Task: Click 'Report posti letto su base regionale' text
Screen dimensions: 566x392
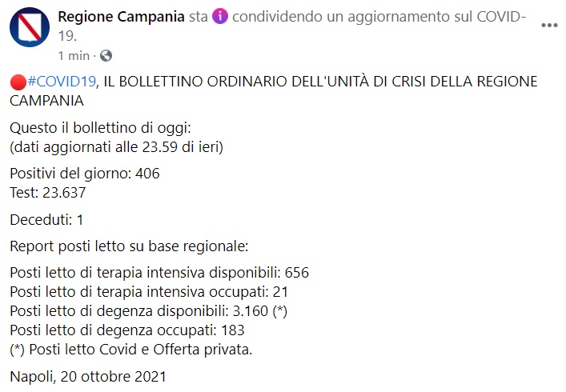Action: tap(129, 246)
